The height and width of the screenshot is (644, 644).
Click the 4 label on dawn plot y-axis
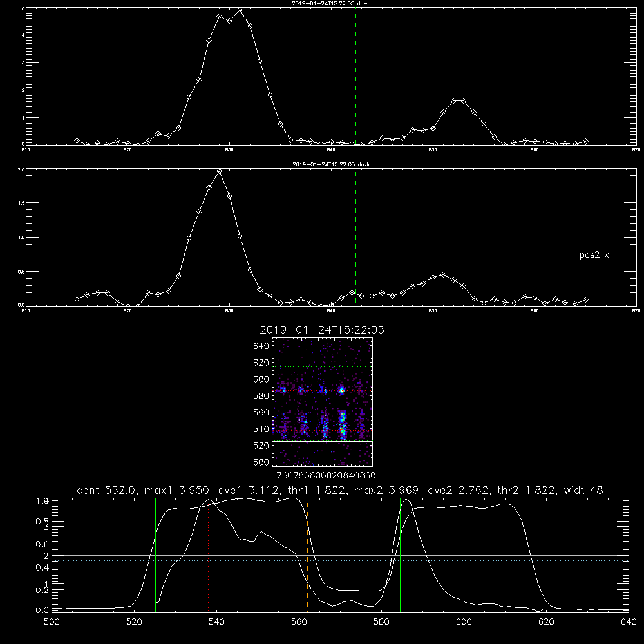pos(23,35)
